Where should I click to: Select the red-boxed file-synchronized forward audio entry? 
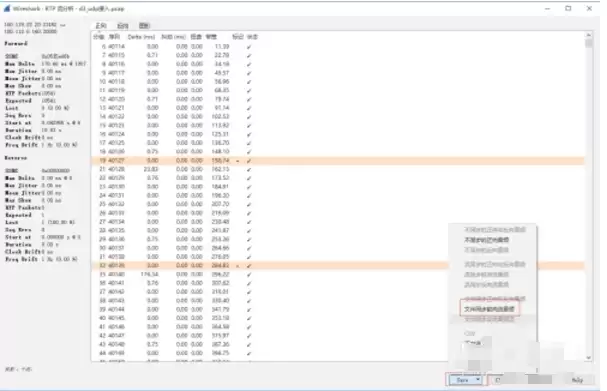point(489,309)
